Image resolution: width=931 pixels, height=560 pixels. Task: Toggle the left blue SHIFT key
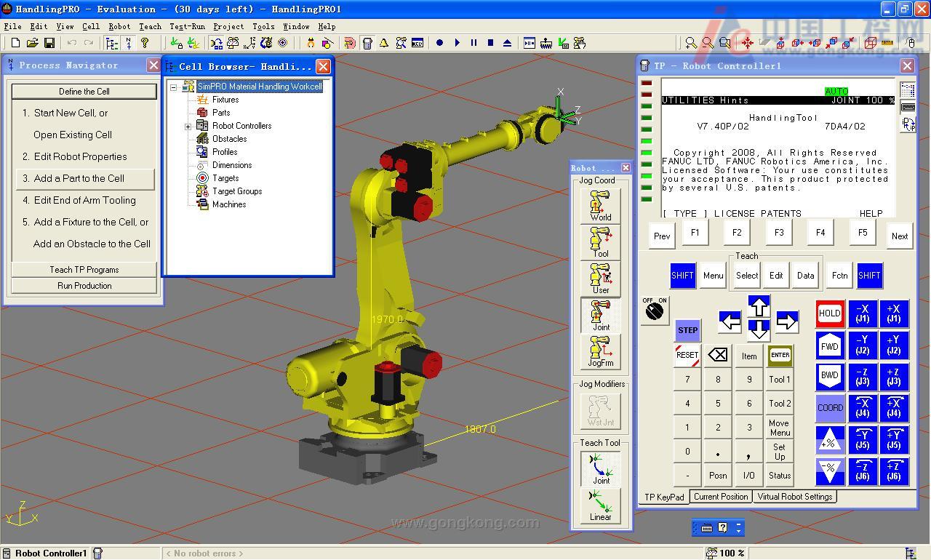click(x=682, y=276)
